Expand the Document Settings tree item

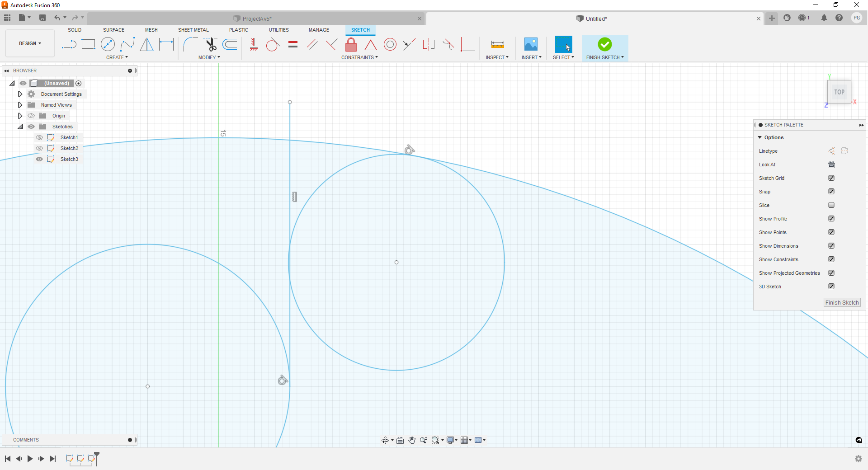(x=19, y=94)
